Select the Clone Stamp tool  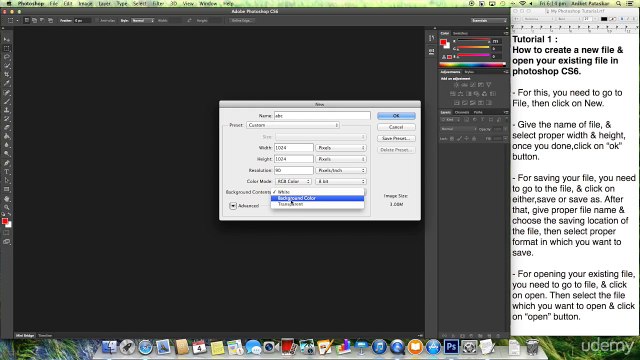pyautogui.click(x=7, y=110)
